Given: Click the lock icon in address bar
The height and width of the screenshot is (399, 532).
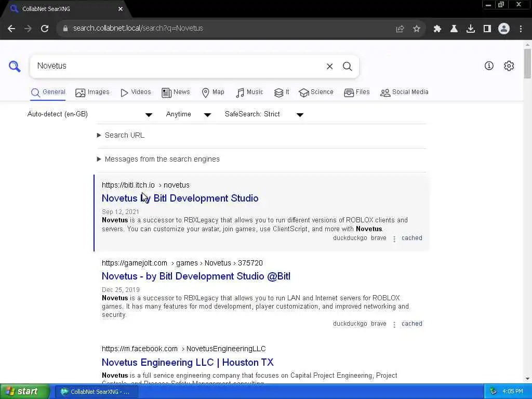Looking at the screenshot, I should tap(65, 29).
